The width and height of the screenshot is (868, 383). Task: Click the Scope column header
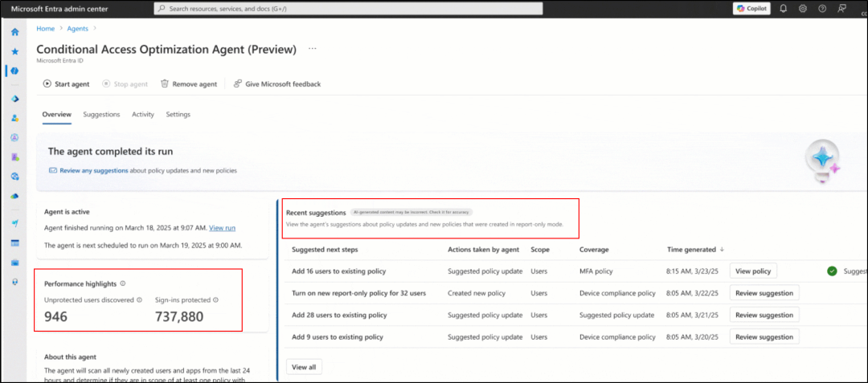540,250
